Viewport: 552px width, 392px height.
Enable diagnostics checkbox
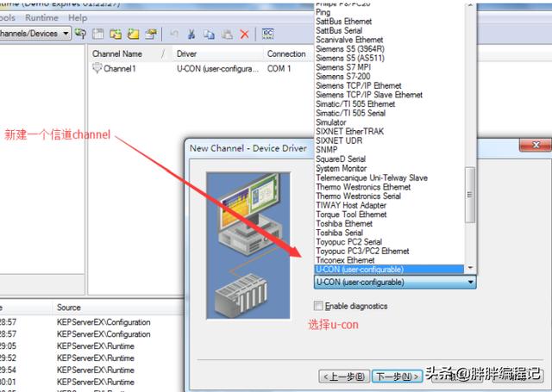click(318, 306)
